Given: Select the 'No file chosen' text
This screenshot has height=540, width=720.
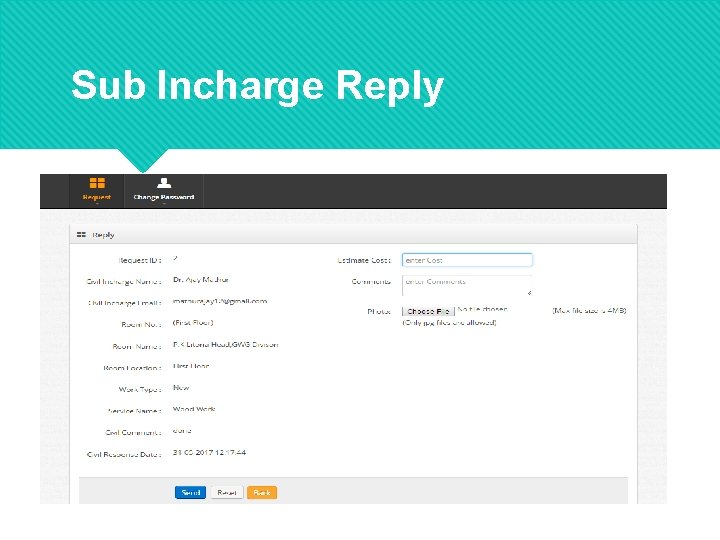Looking at the screenshot, I should [x=482, y=309].
